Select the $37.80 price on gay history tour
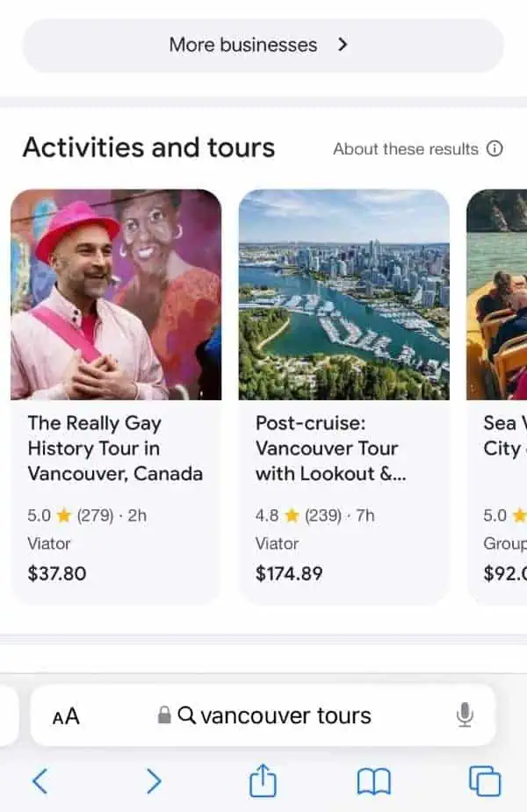 coord(57,574)
